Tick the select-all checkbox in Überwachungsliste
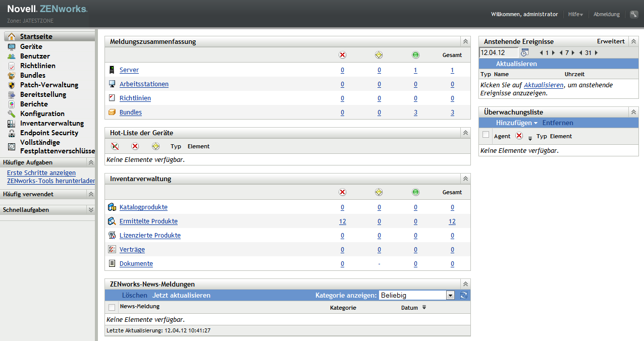644x341 pixels. pos(486,135)
